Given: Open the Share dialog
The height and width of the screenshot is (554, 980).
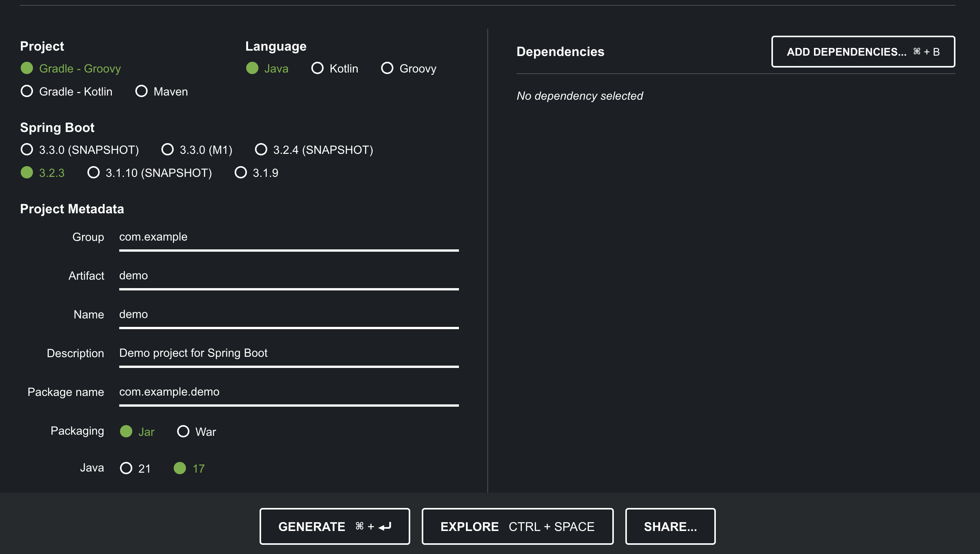Looking at the screenshot, I should pyautogui.click(x=670, y=526).
